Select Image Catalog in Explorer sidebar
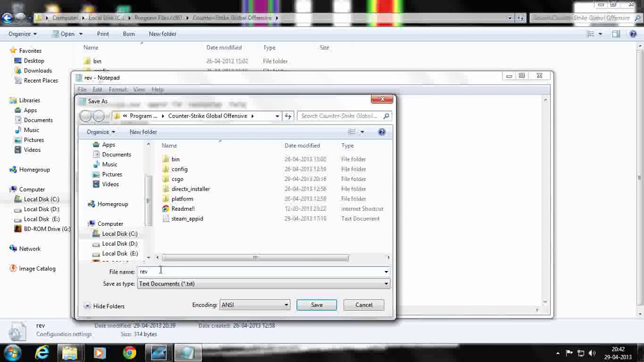 pos(37,268)
